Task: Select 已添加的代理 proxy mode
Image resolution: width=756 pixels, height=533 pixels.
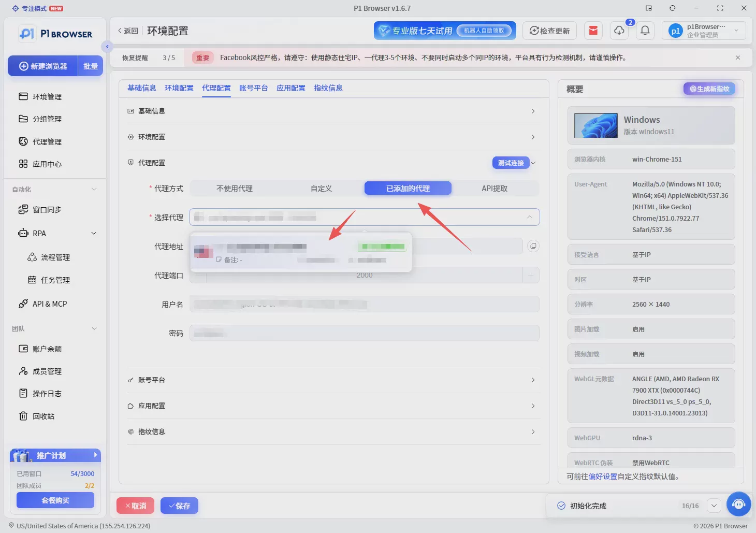Action: [x=408, y=189]
